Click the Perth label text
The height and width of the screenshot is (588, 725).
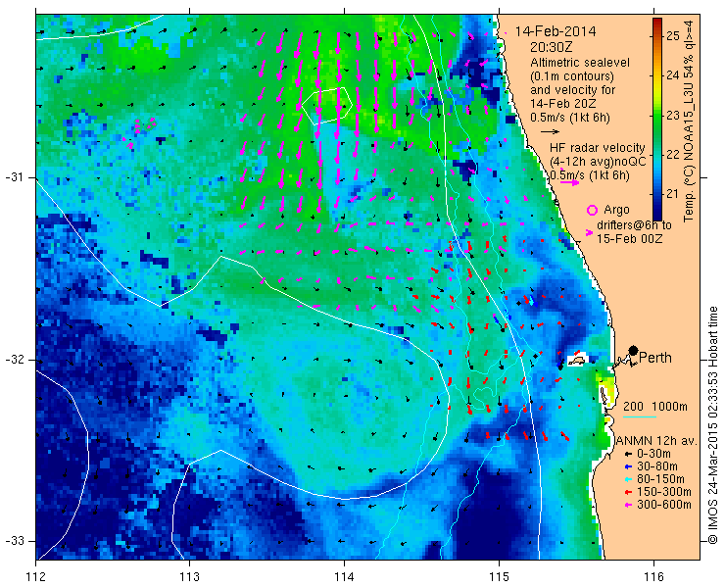coord(655,358)
